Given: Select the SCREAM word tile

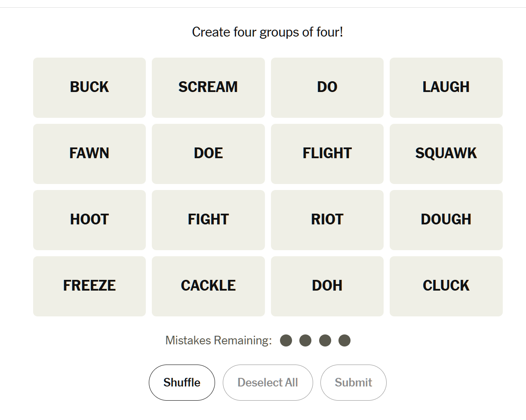Looking at the screenshot, I should [x=208, y=87].
